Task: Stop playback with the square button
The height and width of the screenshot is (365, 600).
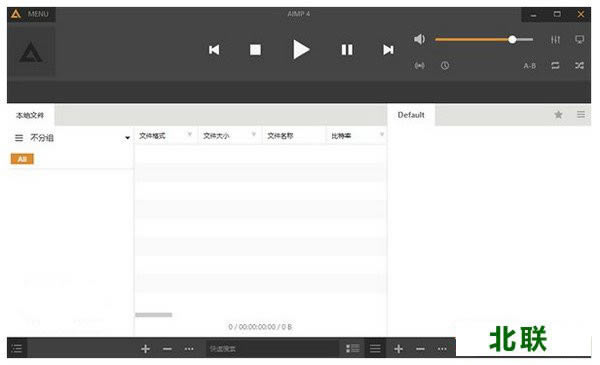Action: 255,50
